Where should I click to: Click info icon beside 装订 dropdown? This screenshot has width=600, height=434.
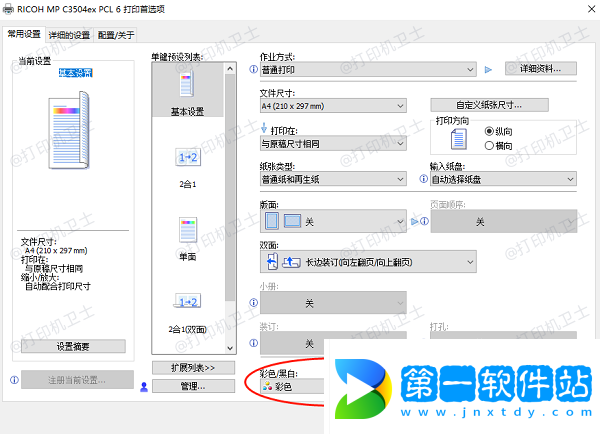tap(253, 343)
